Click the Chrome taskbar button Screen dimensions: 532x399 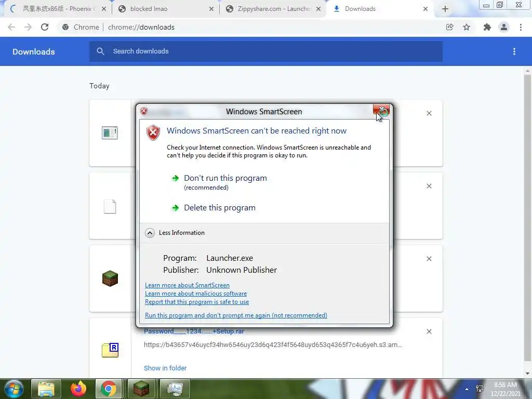(x=109, y=389)
